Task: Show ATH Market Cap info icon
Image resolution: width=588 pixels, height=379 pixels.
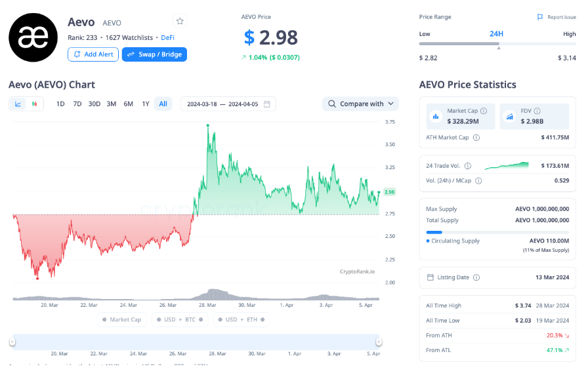Action: pos(476,138)
